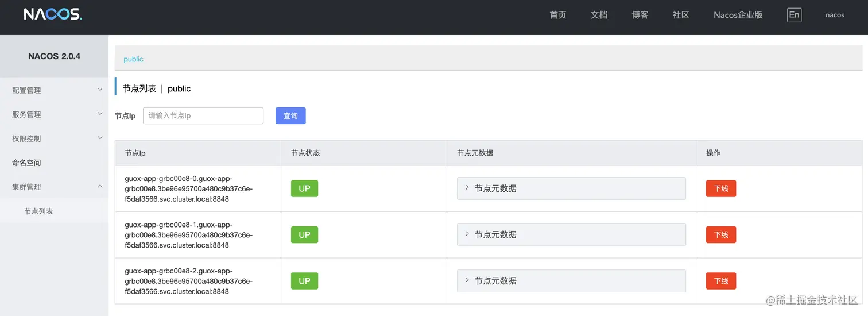Click the UP status of grbc00e8-1 node
The height and width of the screenshot is (316, 868).
[304, 234]
